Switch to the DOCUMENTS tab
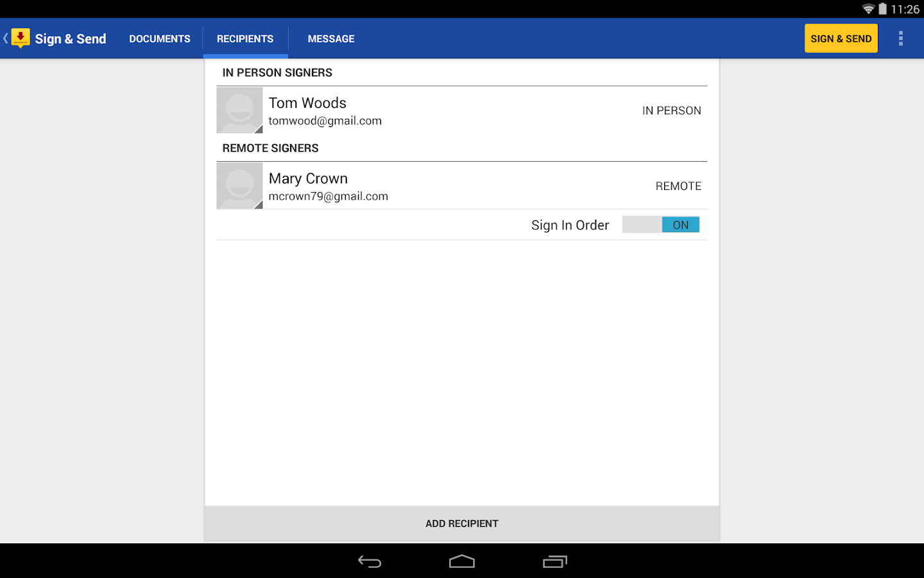The height and width of the screenshot is (578, 924). [x=159, y=39]
